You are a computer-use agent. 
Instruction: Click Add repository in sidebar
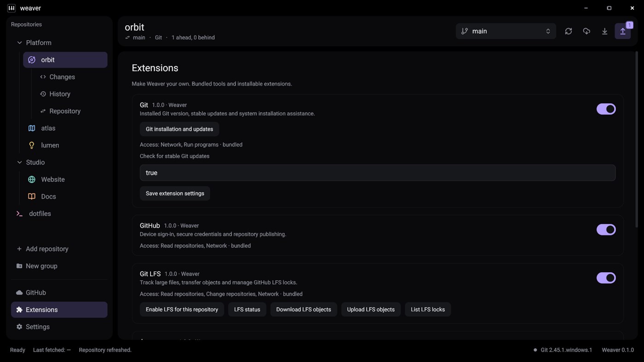(59, 249)
